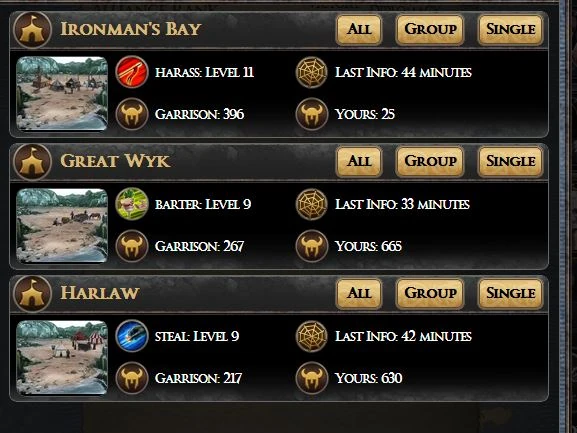
Task: Select the green Barter action icon
Action: point(132,204)
